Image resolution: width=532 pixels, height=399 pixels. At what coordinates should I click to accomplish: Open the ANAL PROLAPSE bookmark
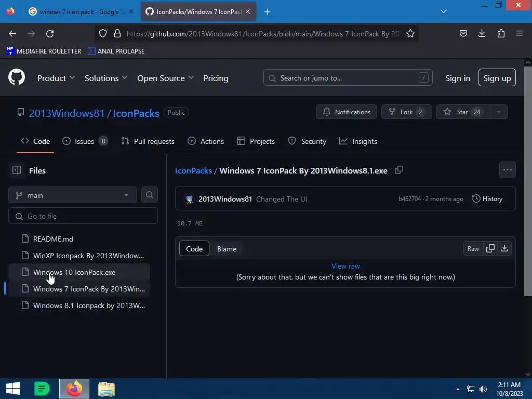pos(116,51)
